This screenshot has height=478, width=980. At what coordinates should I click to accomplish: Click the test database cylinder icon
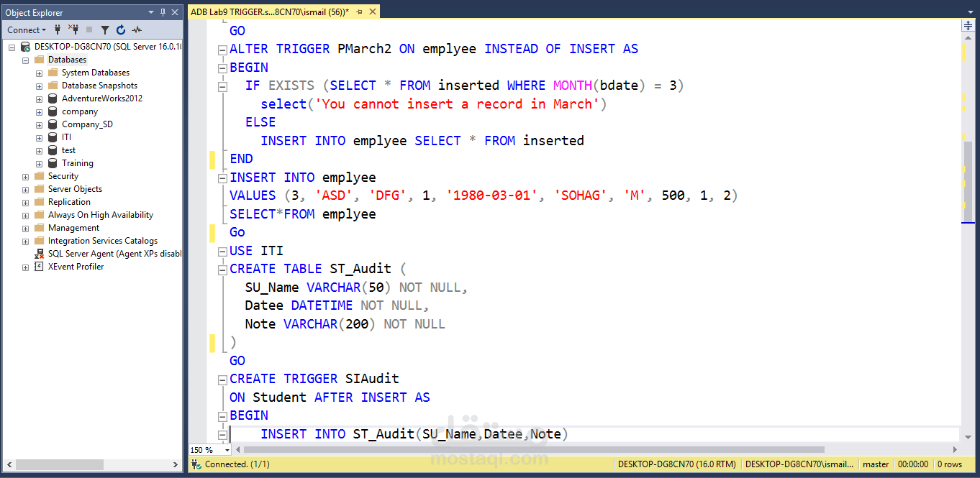coord(53,150)
